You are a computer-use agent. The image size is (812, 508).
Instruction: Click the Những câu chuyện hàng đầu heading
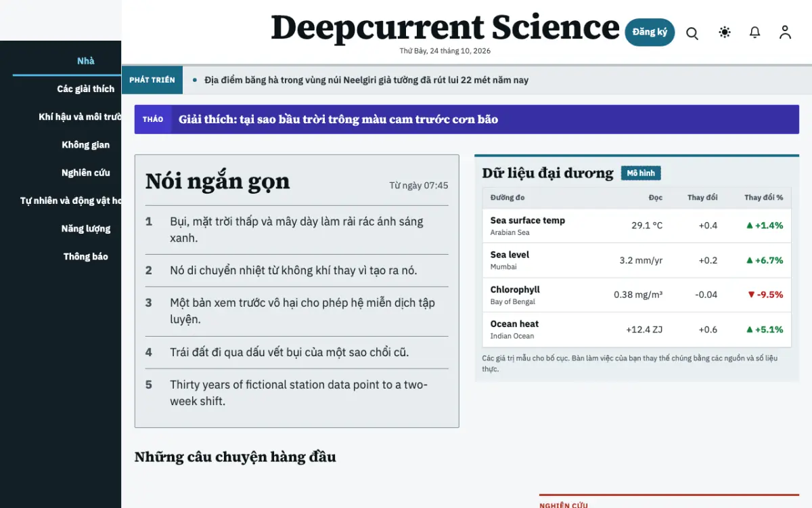(235, 457)
